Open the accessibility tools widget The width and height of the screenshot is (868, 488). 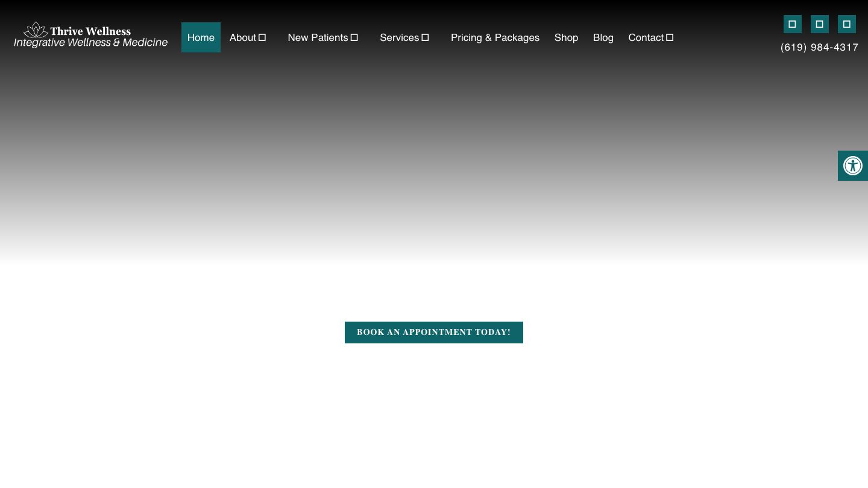[x=852, y=166]
